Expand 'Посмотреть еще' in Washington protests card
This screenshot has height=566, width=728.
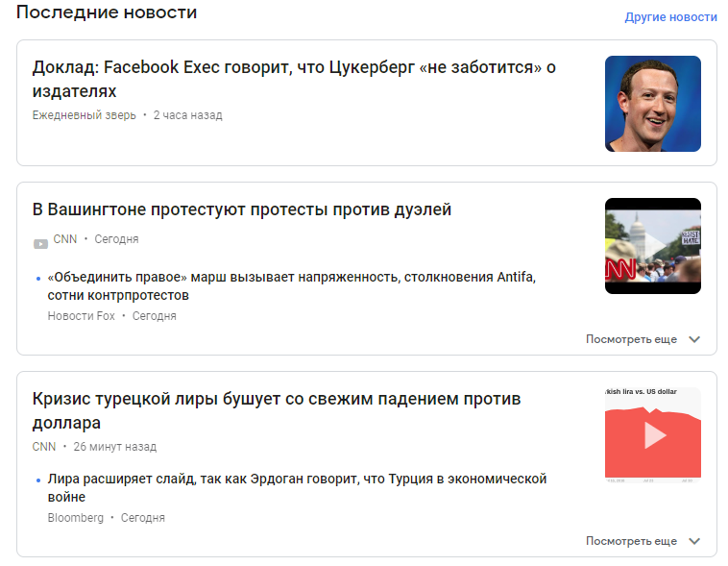tap(631, 339)
